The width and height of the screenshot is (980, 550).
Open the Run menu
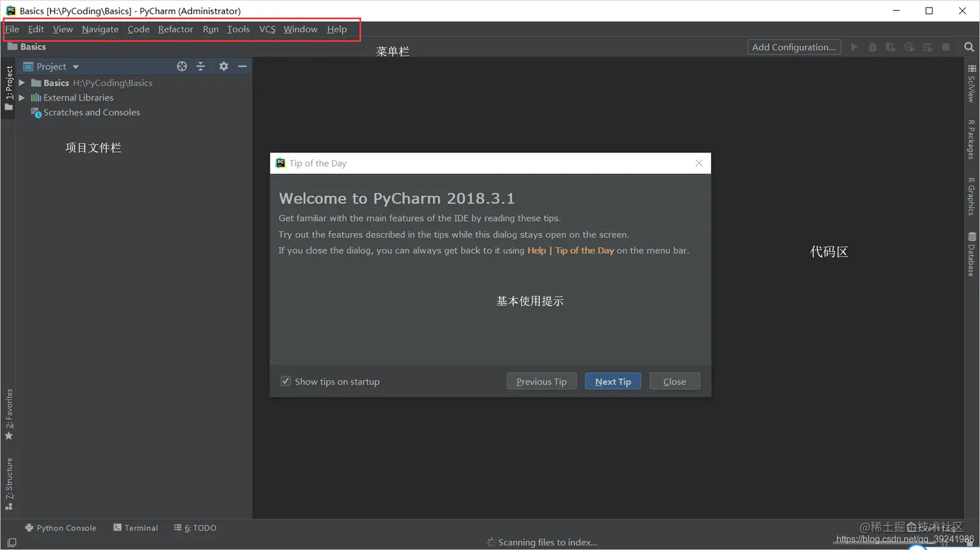(211, 29)
